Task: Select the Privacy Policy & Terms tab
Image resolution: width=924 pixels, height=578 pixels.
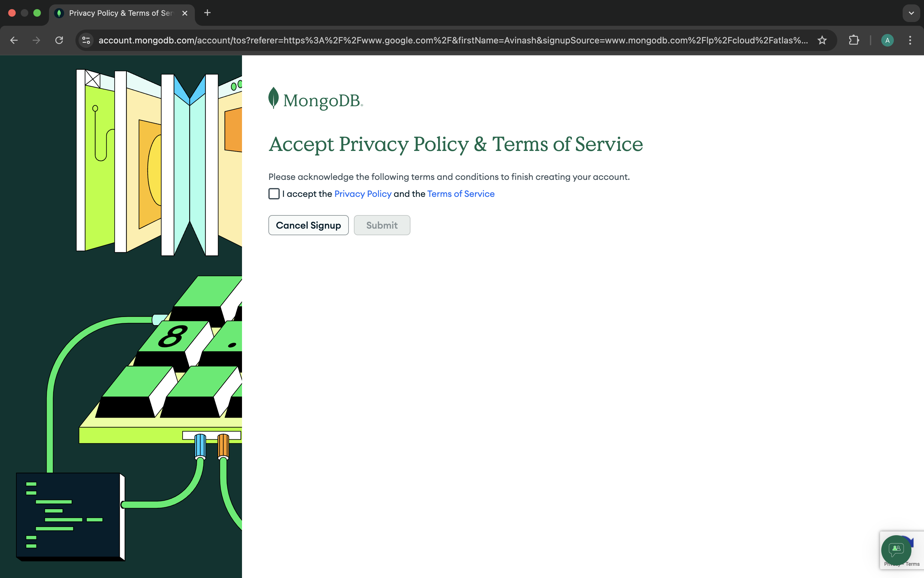Action: click(x=120, y=13)
